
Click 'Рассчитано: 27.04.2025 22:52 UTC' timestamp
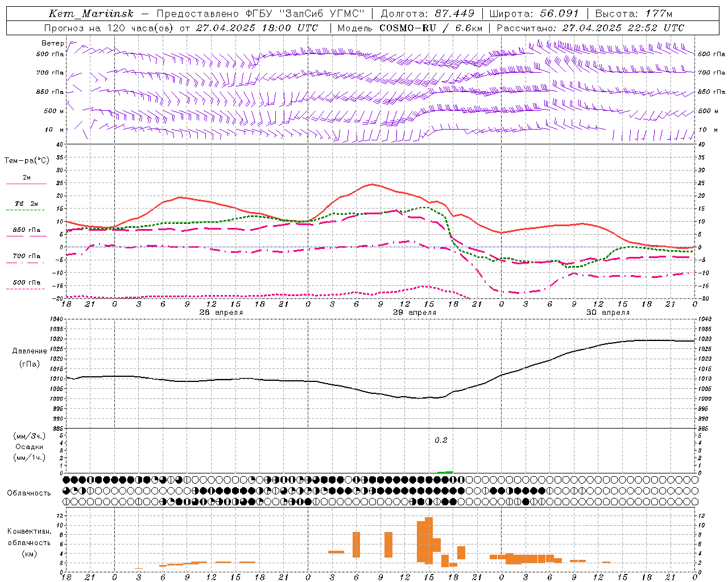pos(590,28)
